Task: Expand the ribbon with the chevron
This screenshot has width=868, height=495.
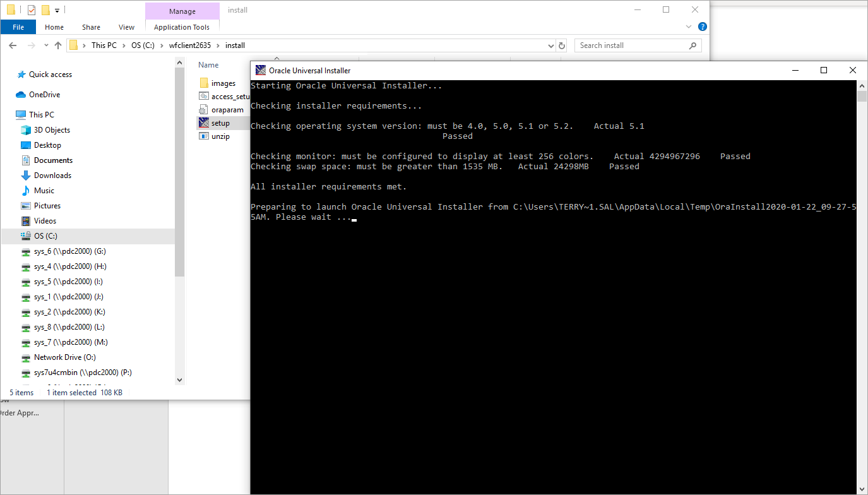Action: tap(689, 27)
